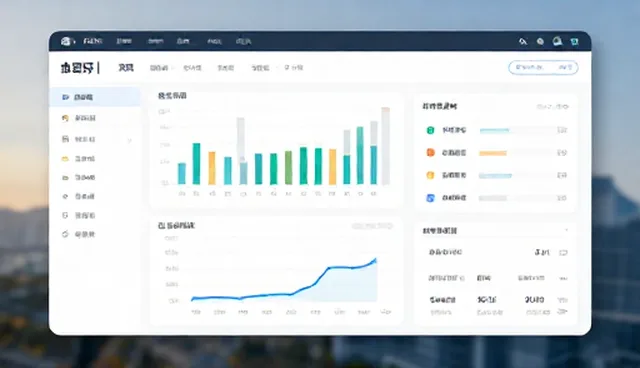640x368 pixels.
Task: Click the orange round icon in right list card
Action: (x=430, y=153)
